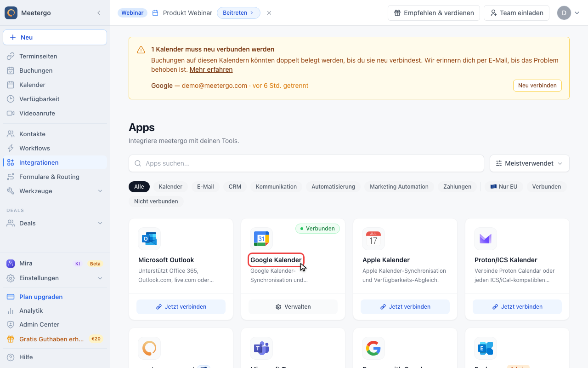Click the Google G app icon

click(373, 348)
